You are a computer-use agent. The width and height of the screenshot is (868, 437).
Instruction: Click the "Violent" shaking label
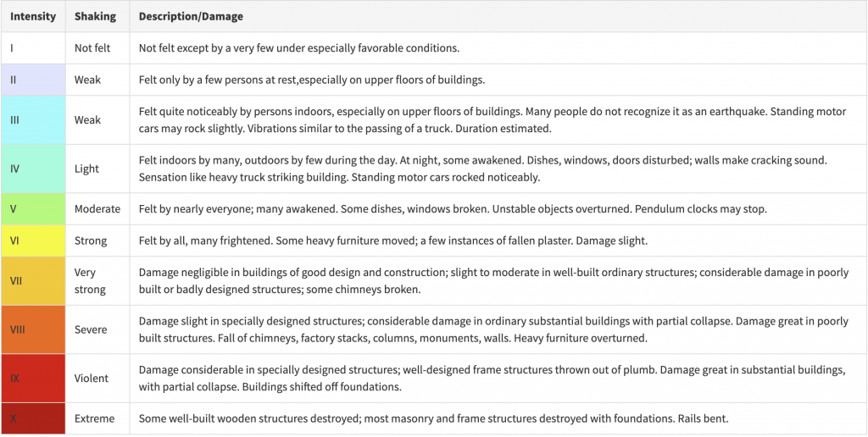[x=92, y=378]
